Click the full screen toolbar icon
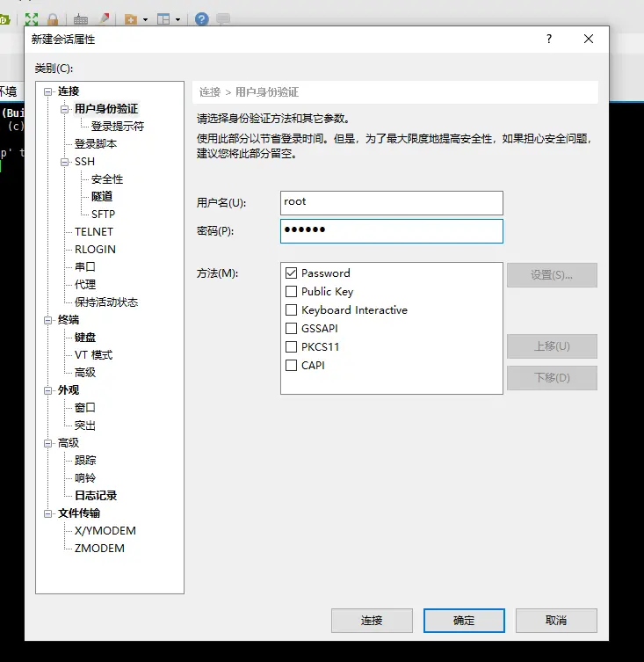644x662 pixels. [32, 19]
